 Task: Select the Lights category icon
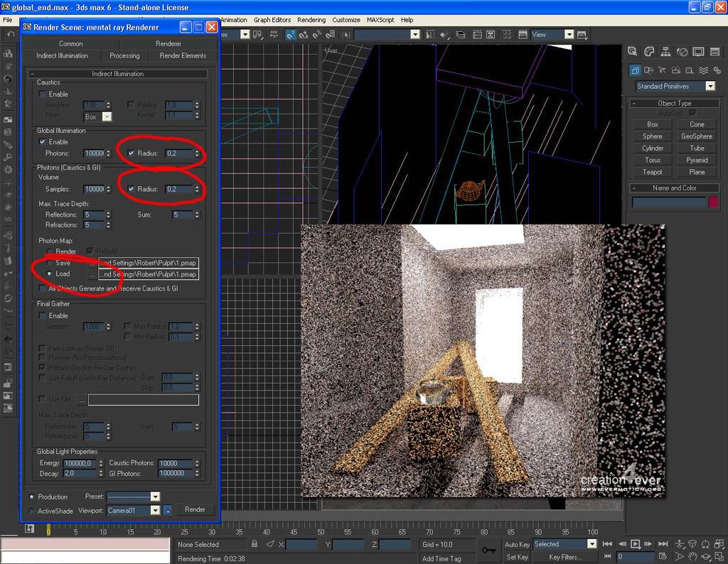[x=663, y=70]
